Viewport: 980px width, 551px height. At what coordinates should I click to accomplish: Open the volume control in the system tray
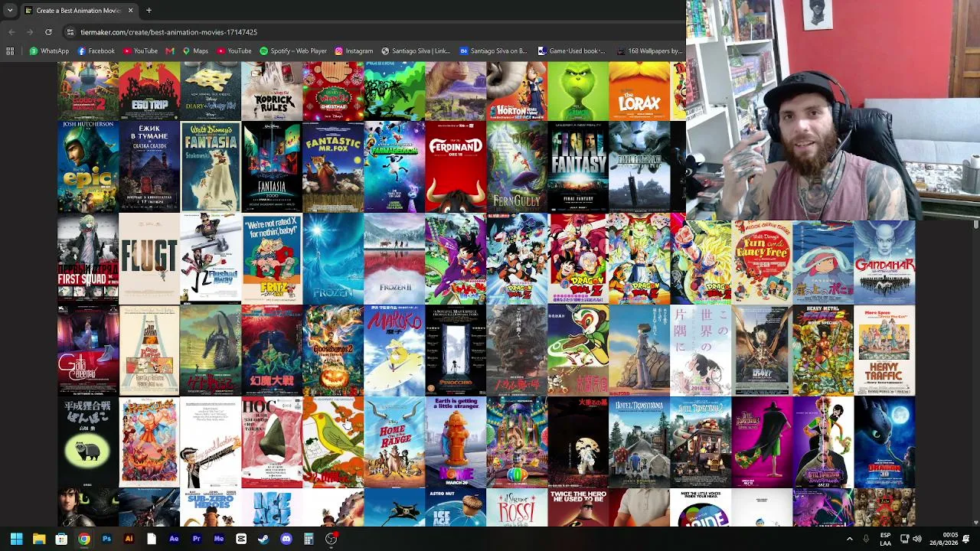917,539
